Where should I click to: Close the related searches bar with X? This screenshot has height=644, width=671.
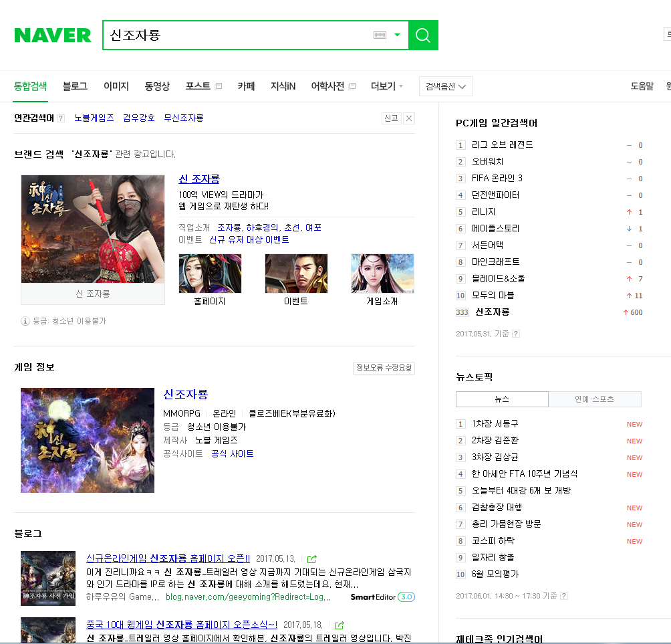pyautogui.click(x=409, y=118)
